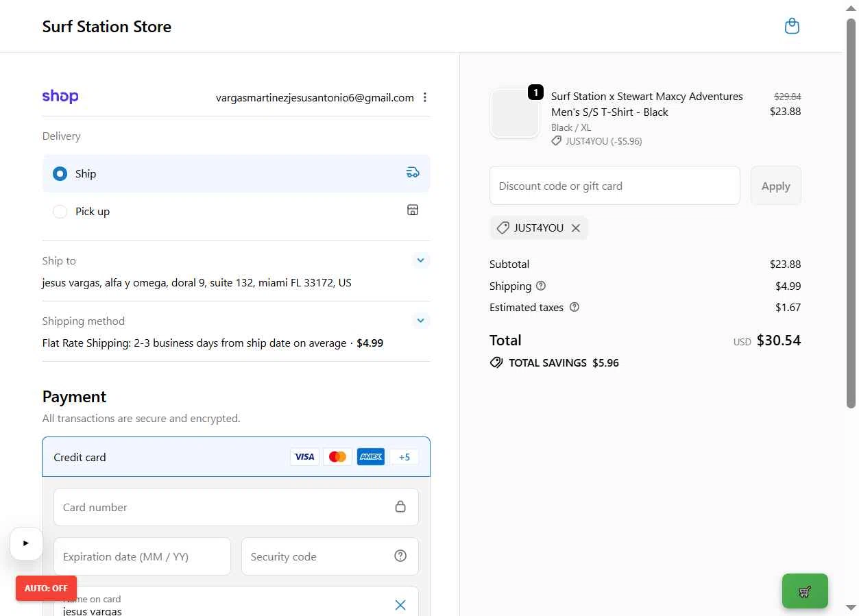Clear the name on card field
This screenshot has width=859, height=616.
pos(400,605)
